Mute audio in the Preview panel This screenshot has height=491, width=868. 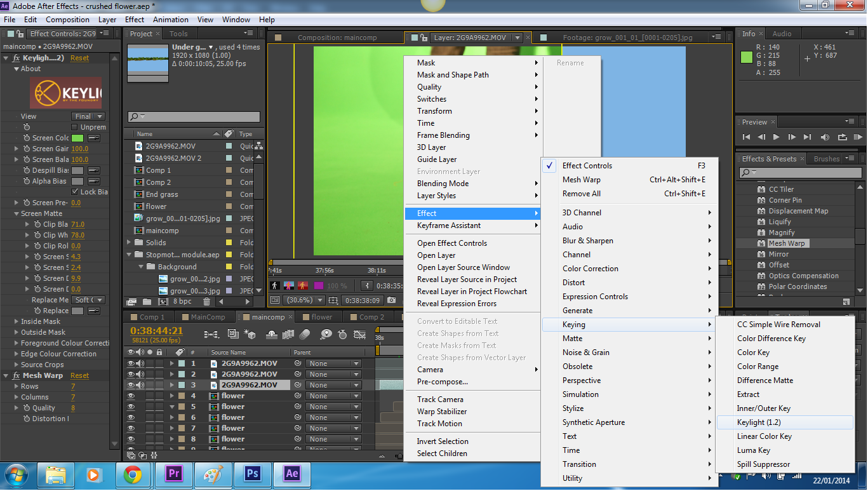click(x=825, y=137)
